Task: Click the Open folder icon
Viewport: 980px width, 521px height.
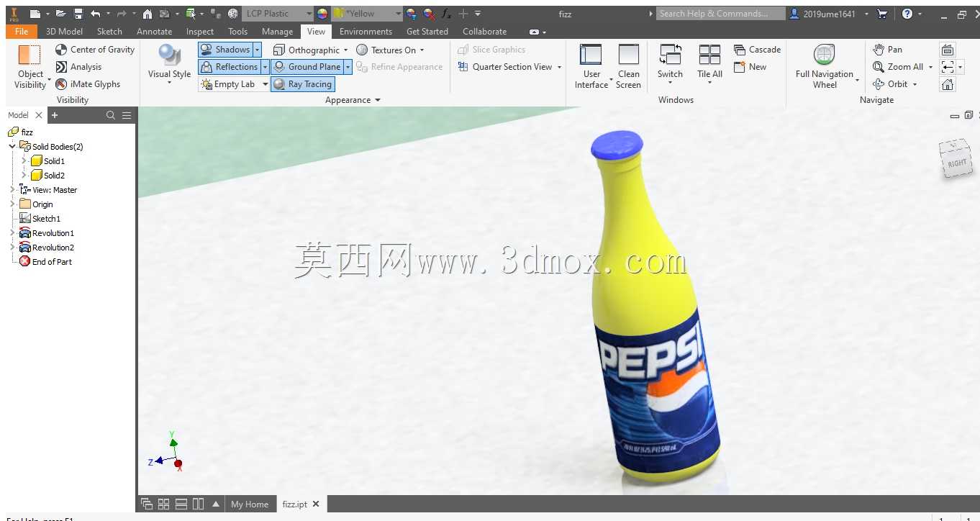Action: (61, 14)
